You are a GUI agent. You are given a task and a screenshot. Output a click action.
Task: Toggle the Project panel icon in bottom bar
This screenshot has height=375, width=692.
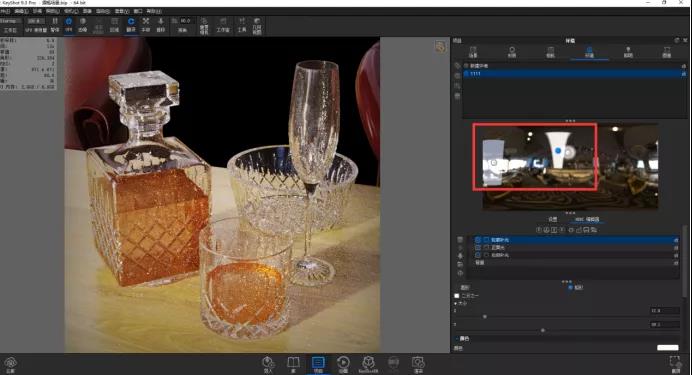pos(318,363)
